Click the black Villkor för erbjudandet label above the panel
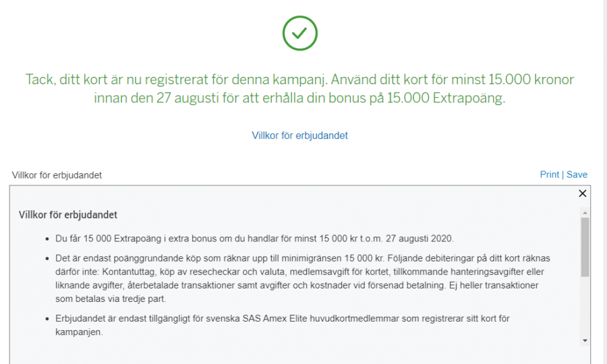607x364 pixels. point(57,175)
